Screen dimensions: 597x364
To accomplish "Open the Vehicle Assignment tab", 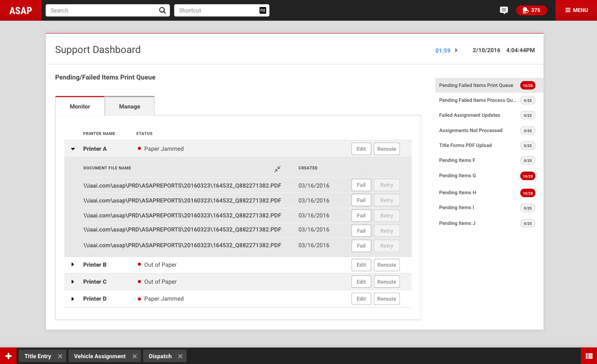I will [x=99, y=356].
